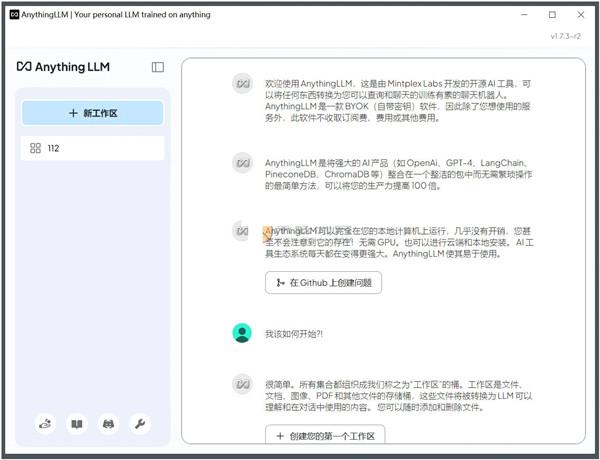
Task: Click the 在 Github 上创建问题 button
Action: (323, 283)
